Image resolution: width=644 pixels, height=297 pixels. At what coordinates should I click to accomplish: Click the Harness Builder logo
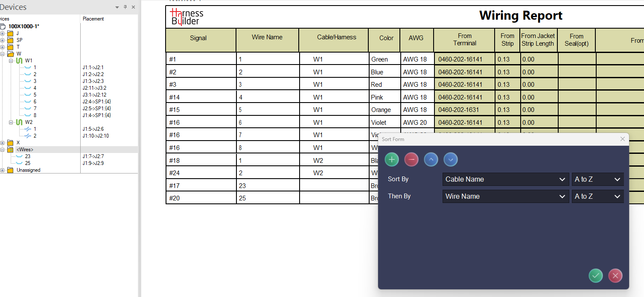click(186, 17)
